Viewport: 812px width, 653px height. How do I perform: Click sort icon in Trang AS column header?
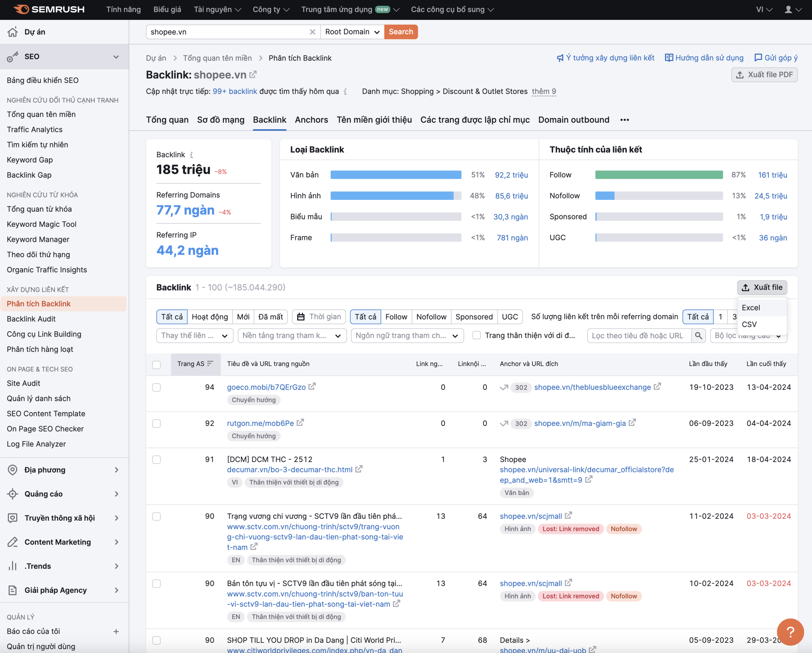tap(210, 363)
